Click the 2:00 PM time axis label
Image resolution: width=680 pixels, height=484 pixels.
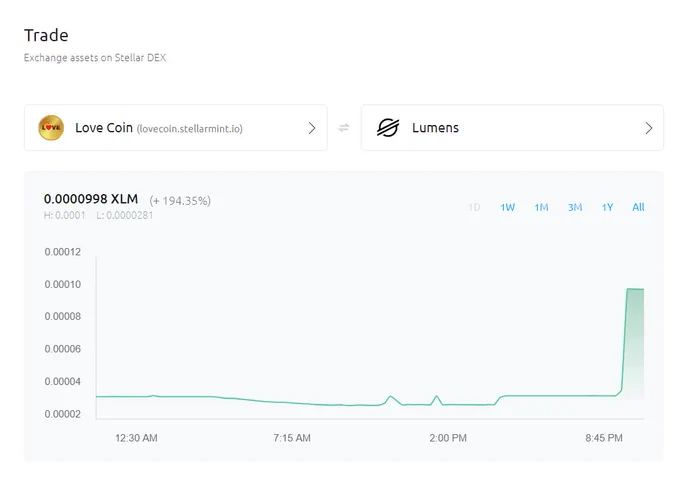coord(448,438)
